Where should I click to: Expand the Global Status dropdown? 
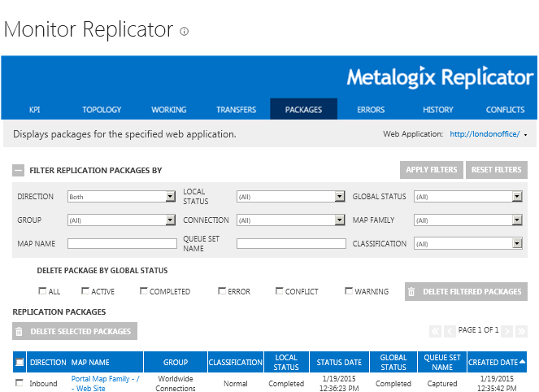tap(517, 196)
